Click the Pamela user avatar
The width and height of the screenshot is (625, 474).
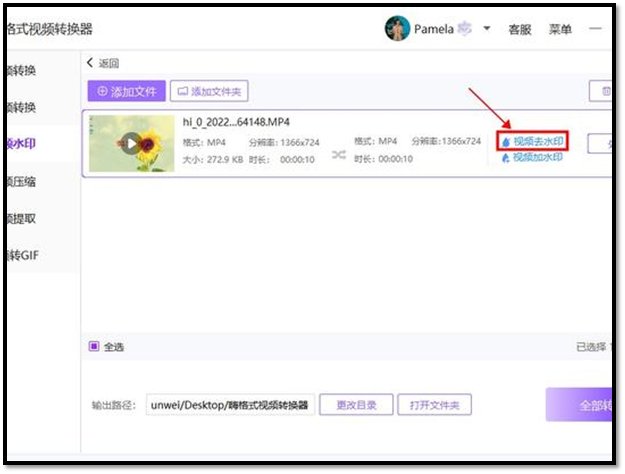[x=397, y=28]
